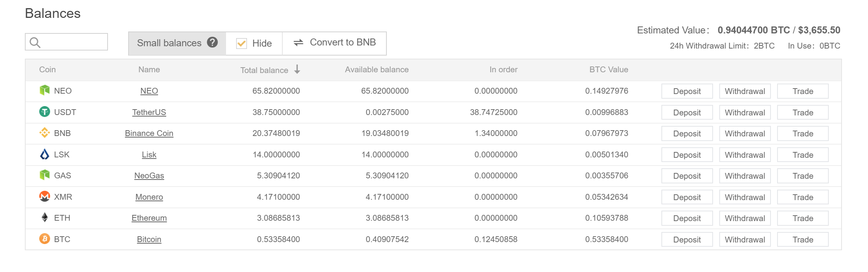Click Withdrawal in the USDT row
868x272 pixels.
click(x=745, y=113)
